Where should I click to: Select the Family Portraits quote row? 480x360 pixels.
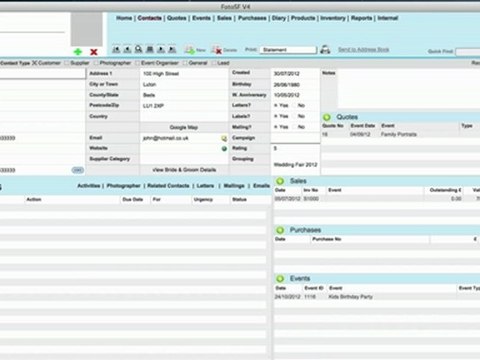pos(400,134)
